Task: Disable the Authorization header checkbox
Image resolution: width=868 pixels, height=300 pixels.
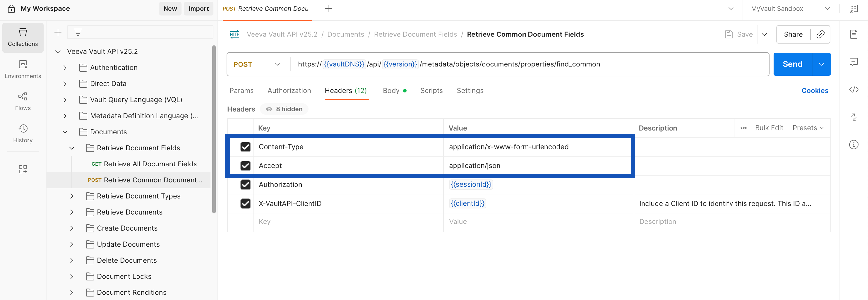Action: click(245, 185)
